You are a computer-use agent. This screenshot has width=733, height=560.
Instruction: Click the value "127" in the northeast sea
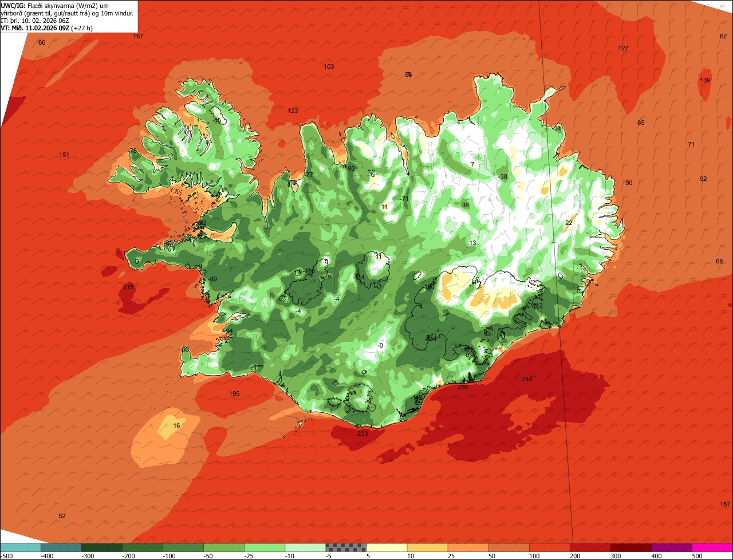624,48
